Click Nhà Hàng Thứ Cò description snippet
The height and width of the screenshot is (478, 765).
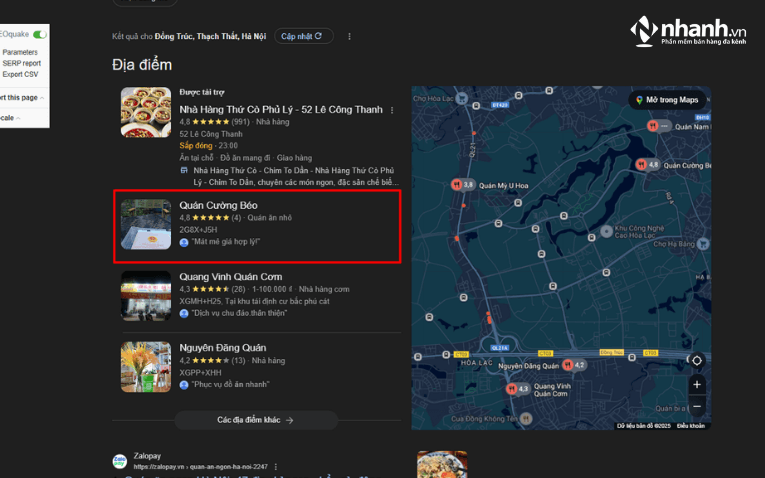point(296,177)
